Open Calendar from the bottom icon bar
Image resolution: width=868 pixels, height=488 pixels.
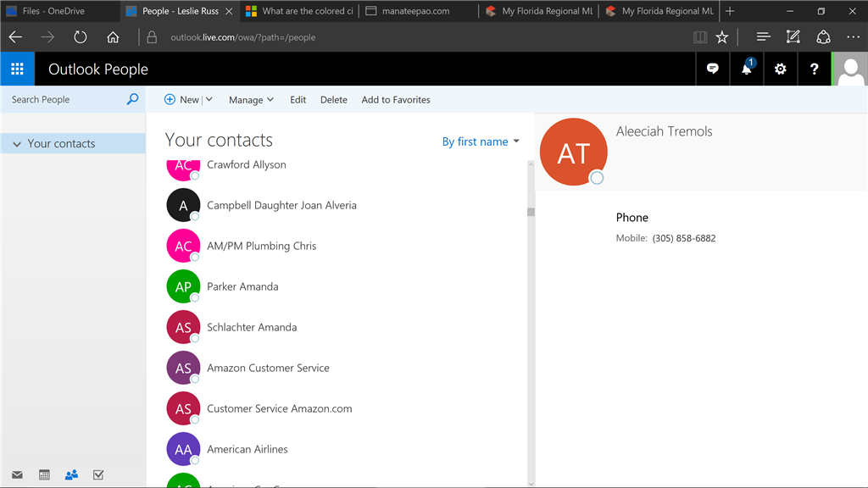pos(44,474)
